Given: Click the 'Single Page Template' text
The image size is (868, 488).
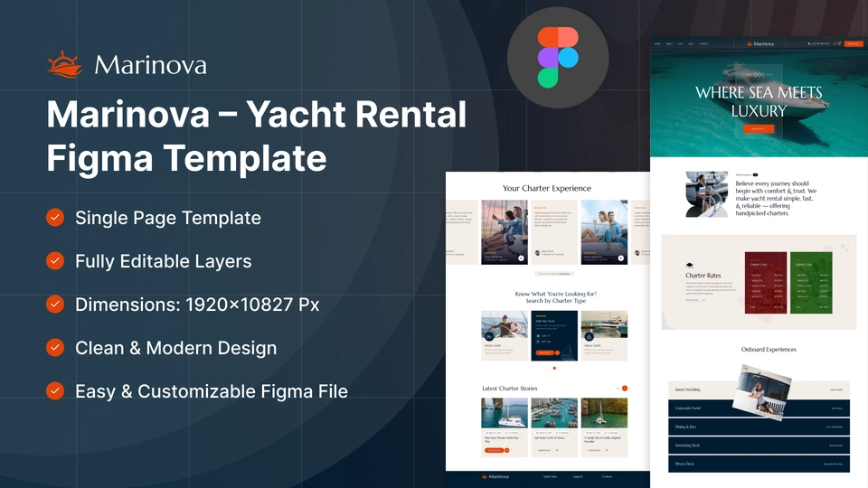Looking at the screenshot, I should click(168, 218).
